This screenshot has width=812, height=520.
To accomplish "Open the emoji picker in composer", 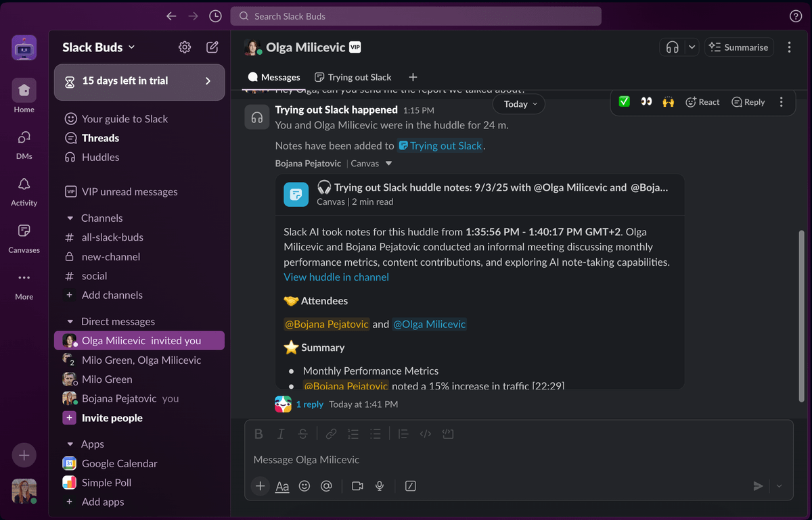I will click(x=304, y=486).
